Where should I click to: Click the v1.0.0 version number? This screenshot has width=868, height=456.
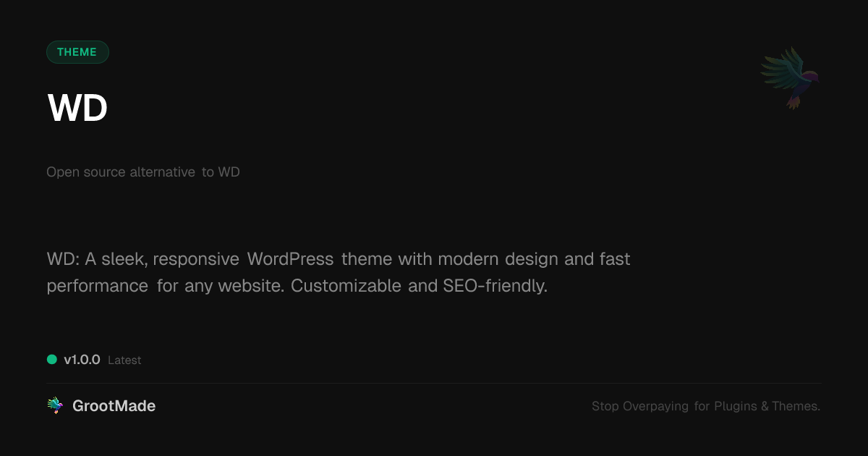tap(82, 360)
